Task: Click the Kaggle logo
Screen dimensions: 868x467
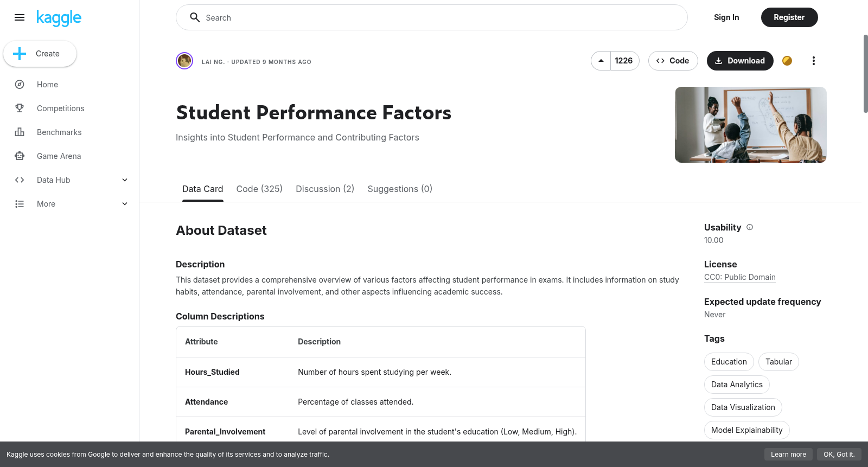Action: (x=59, y=18)
